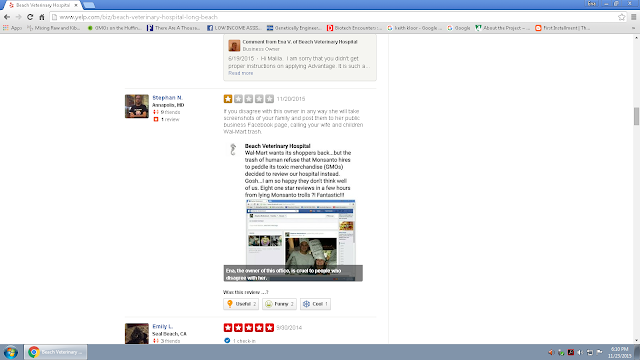Open the Biotech Encounters bookmark
The height and width of the screenshot is (360, 640).
[354, 28]
